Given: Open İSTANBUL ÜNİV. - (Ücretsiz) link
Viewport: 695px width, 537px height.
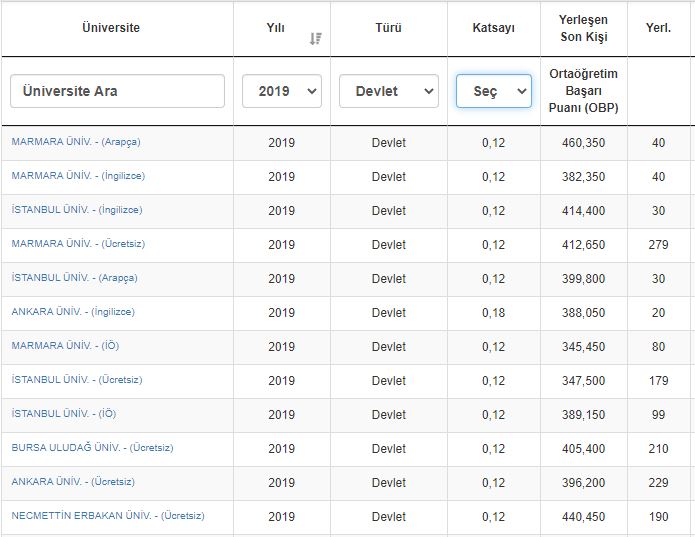Looking at the screenshot, I should (77, 380).
